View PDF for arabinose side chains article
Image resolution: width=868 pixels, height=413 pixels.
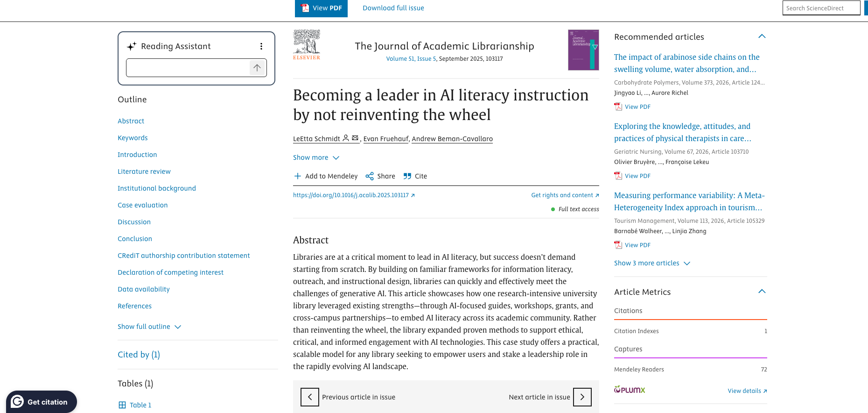[x=632, y=107]
